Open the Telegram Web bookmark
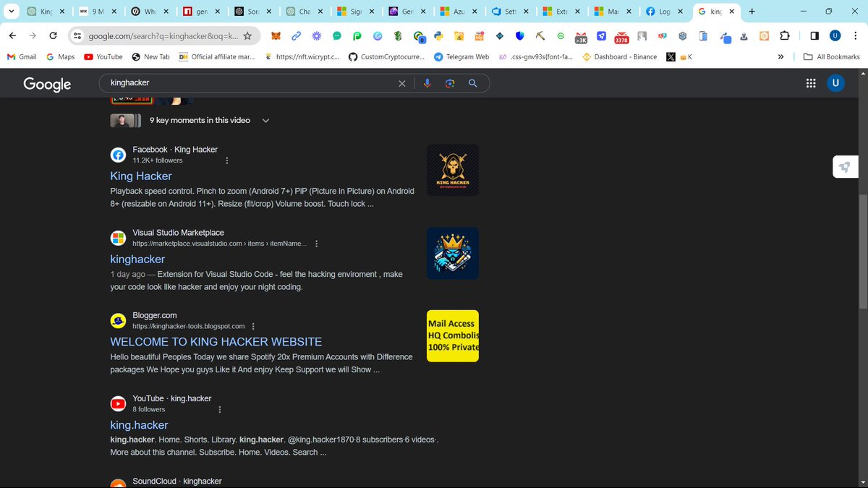The height and width of the screenshot is (488, 868). [x=461, y=56]
